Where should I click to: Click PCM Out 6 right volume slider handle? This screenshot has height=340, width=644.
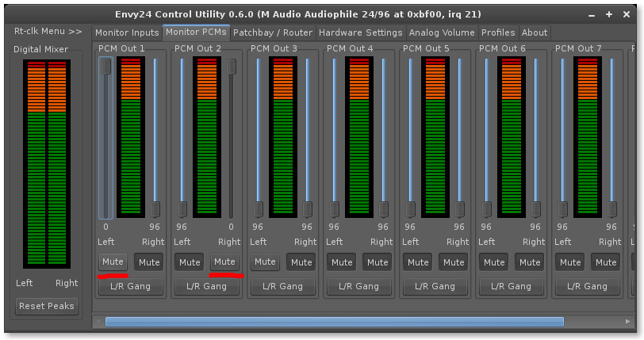click(535, 209)
